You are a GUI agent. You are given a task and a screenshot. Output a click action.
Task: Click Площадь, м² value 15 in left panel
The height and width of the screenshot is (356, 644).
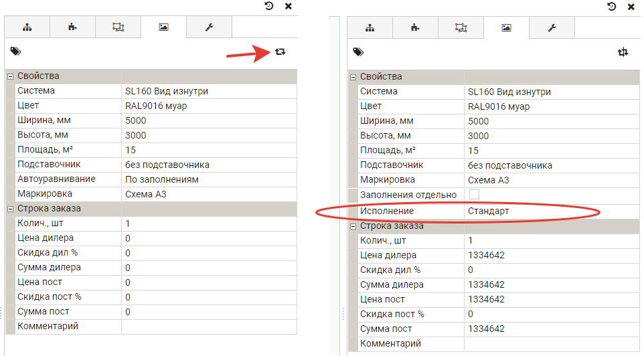click(x=209, y=150)
